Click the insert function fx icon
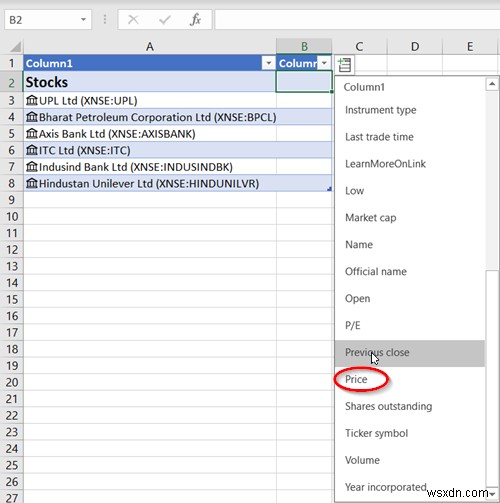The image size is (500, 503). point(195,20)
